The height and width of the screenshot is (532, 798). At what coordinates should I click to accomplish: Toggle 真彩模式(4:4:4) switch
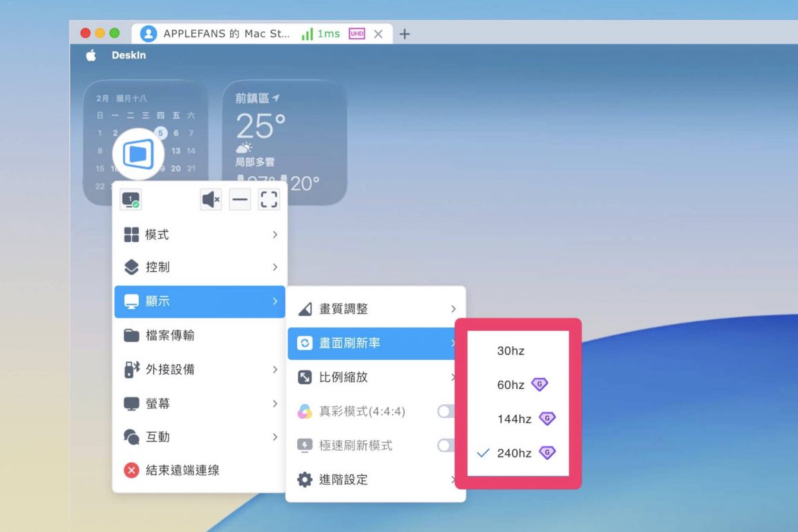[446, 412]
